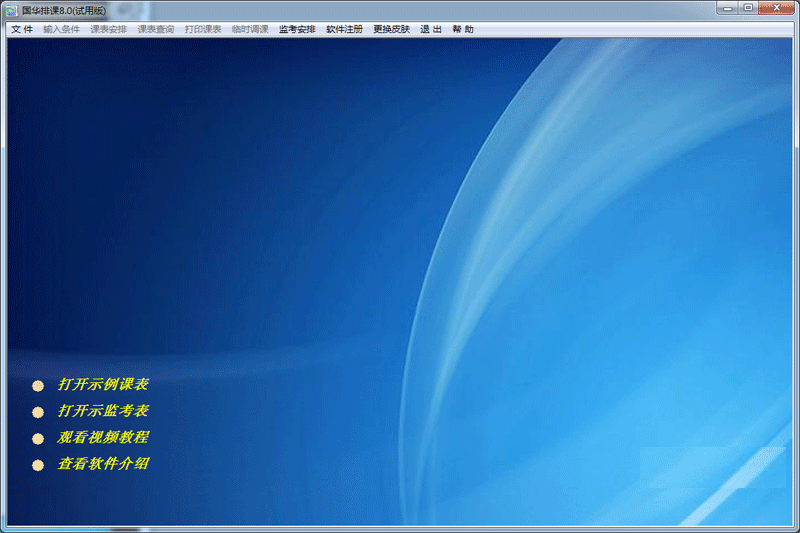Open the 临时调课 menu

(x=250, y=29)
